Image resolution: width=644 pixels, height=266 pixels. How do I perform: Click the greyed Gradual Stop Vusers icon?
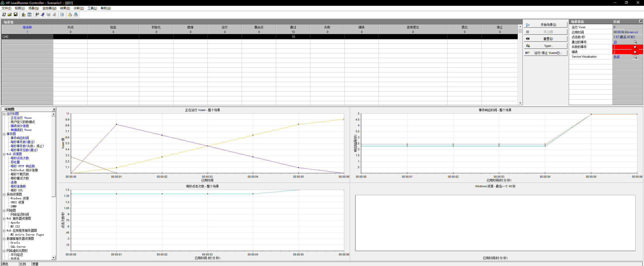pos(49,15)
